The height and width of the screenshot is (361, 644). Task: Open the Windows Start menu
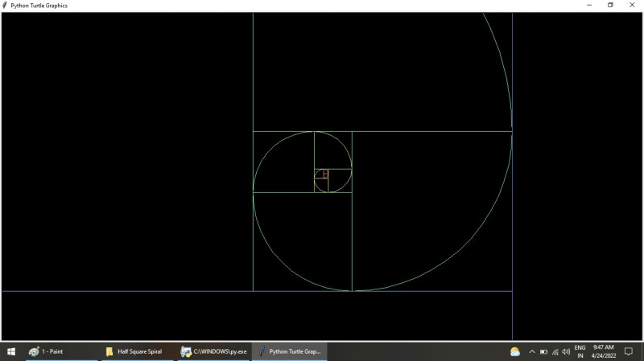coord(11,351)
